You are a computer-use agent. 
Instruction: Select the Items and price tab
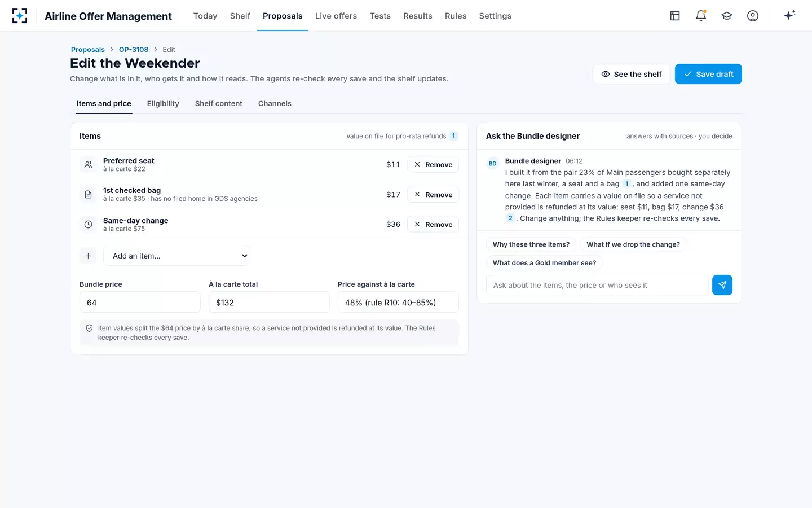104,103
